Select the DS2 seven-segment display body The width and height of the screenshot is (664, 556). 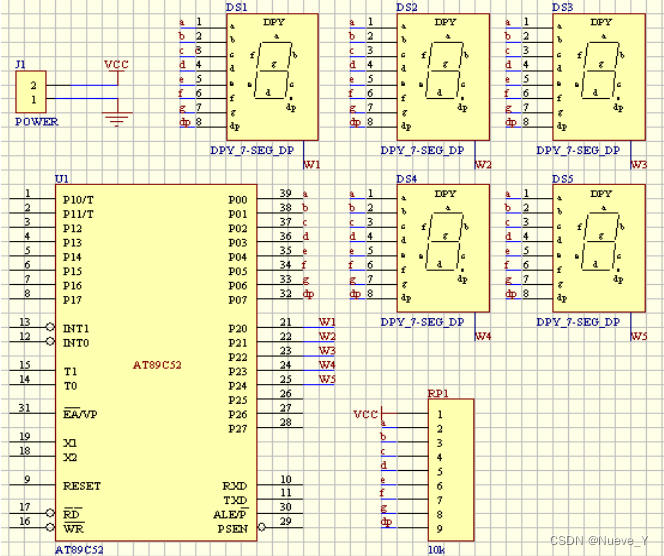[443, 77]
